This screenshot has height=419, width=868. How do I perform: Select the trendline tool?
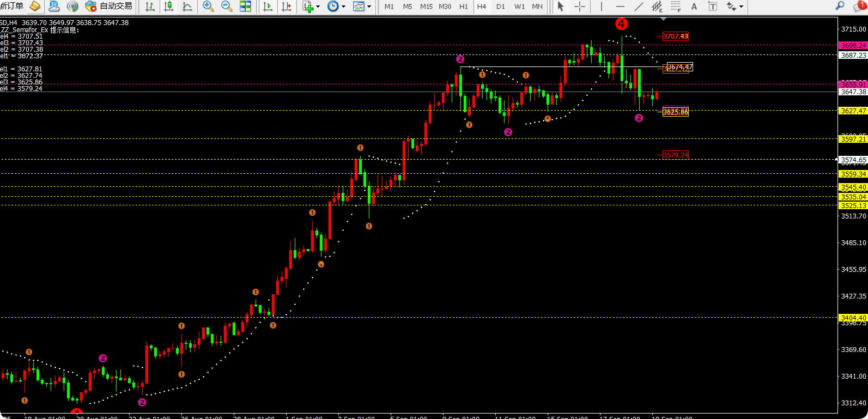tap(639, 7)
